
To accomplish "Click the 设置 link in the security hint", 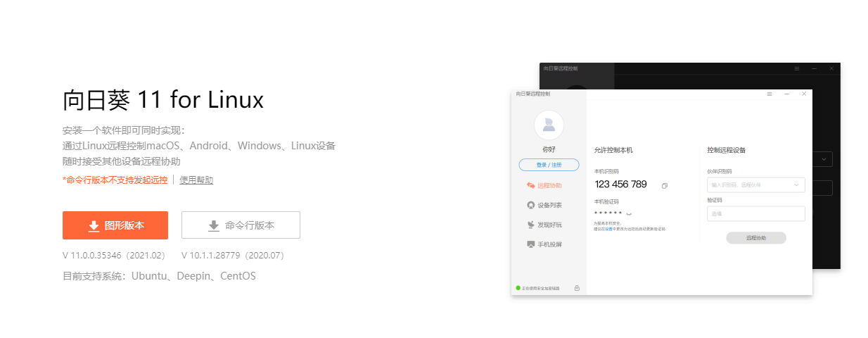I will tap(608, 229).
